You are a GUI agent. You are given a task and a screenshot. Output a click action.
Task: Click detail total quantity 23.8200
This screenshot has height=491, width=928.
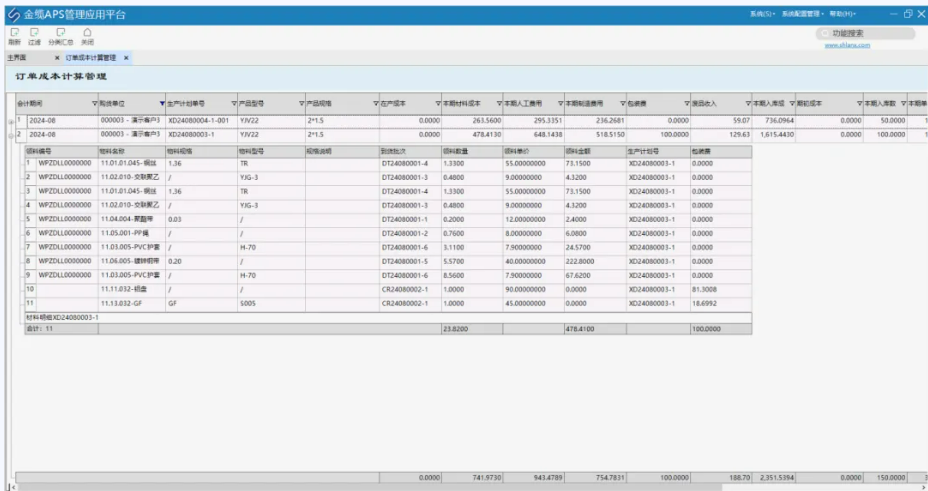click(x=472, y=329)
